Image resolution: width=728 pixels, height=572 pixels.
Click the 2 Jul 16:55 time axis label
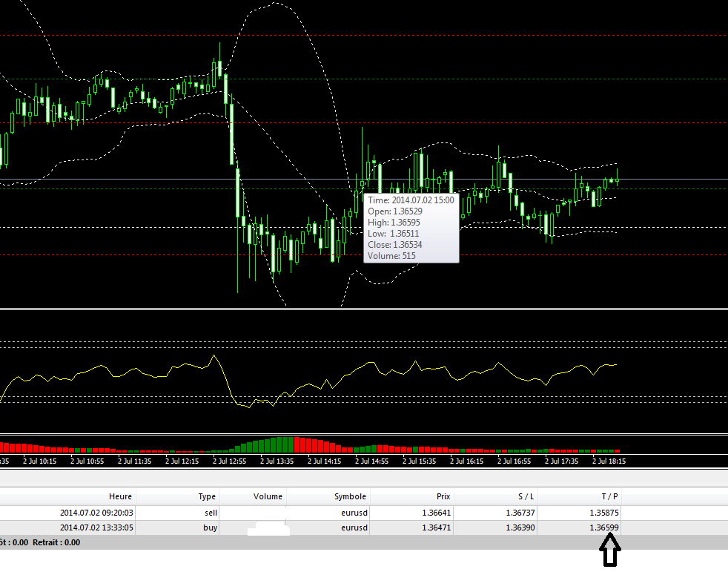point(514,461)
